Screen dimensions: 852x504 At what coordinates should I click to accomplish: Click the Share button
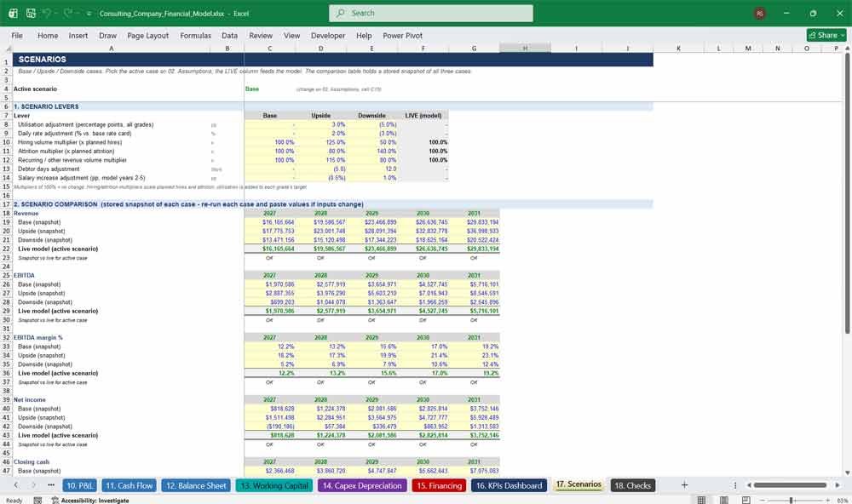coord(826,35)
